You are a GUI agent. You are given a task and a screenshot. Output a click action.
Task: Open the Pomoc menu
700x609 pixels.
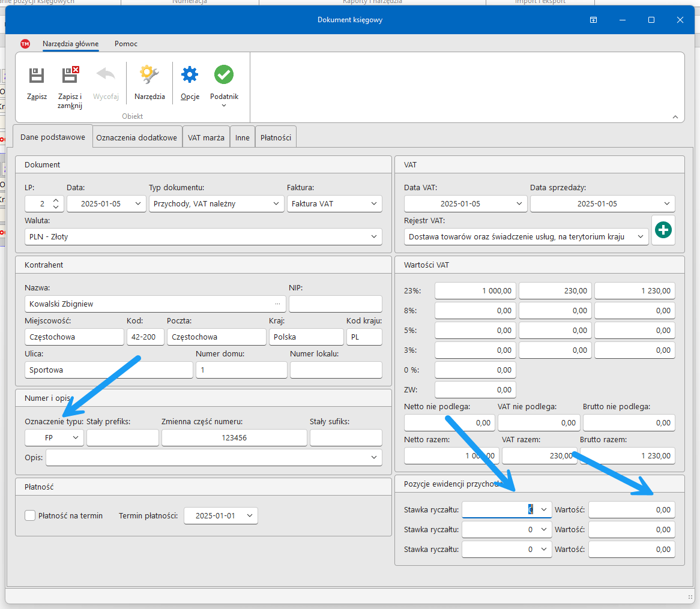pyautogui.click(x=126, y=44)
